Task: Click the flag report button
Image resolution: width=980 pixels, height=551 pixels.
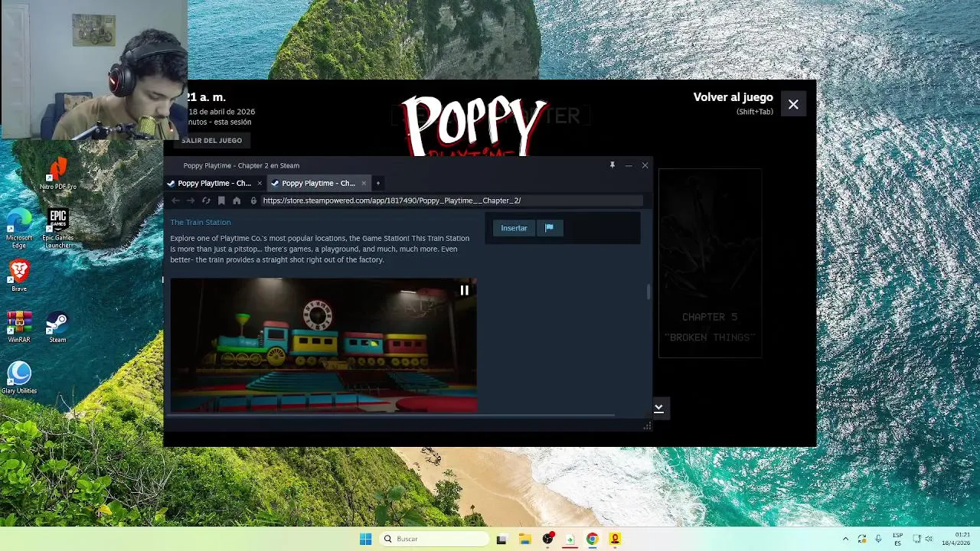Action: [549, 228]
